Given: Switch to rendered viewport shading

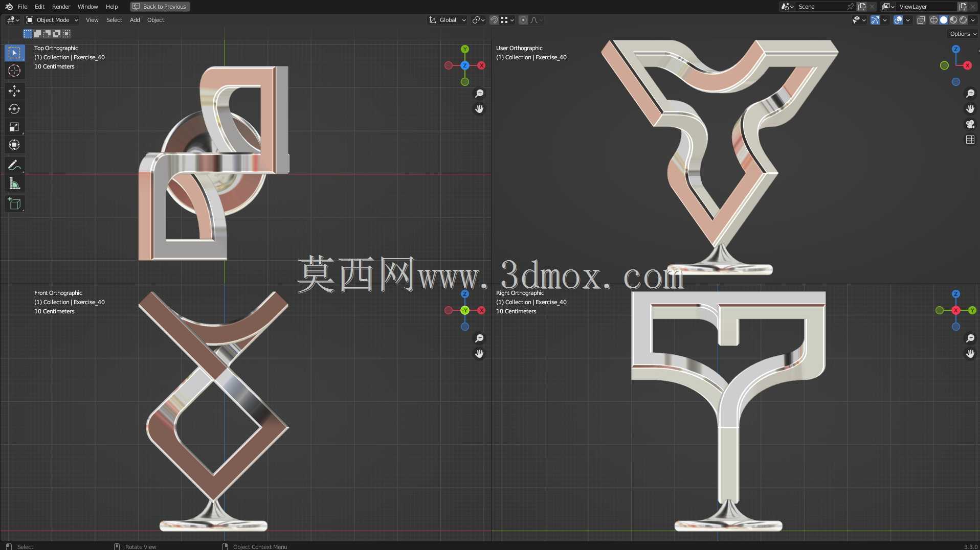Looking at the screenshot, I should [x=963, y=20].
